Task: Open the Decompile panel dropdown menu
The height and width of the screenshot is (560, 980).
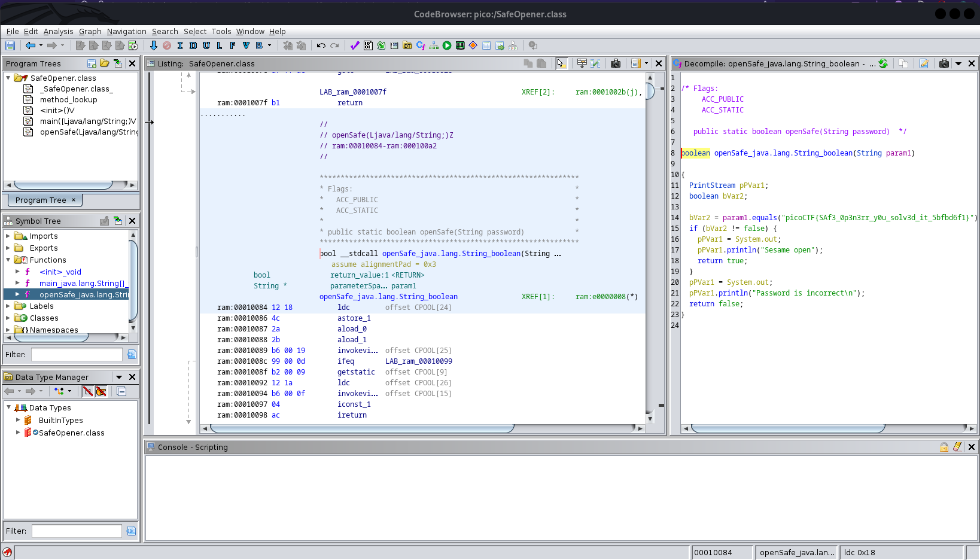Action: pyautogui.click(x=958, y=63)
